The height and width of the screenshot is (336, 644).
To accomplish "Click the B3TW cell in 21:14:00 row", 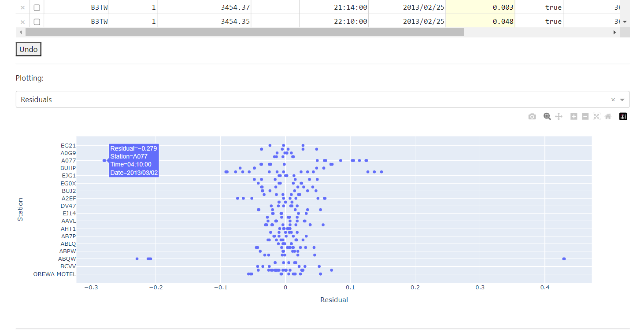I will click(x=76, y=7).
